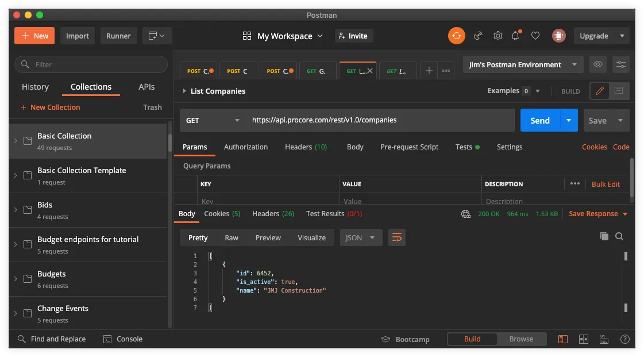Image resolution: width=644 pixels, height=357 pixels.
Task: Click the blue Send button
Action: [x=539, y=120]
